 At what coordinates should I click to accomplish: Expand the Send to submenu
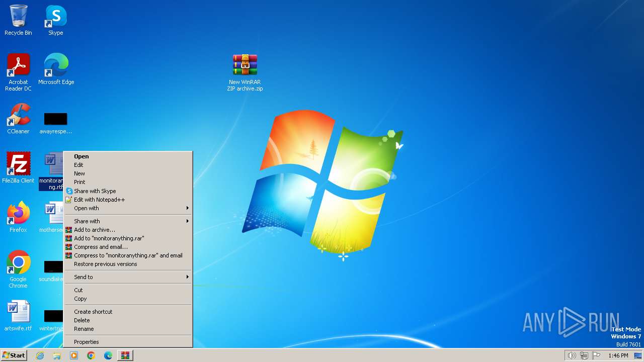pyautogui.click(x=128, y=277)
